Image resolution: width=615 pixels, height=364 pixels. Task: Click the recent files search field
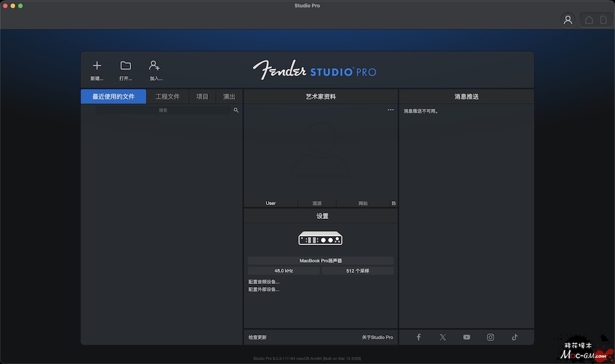point(163,110)
